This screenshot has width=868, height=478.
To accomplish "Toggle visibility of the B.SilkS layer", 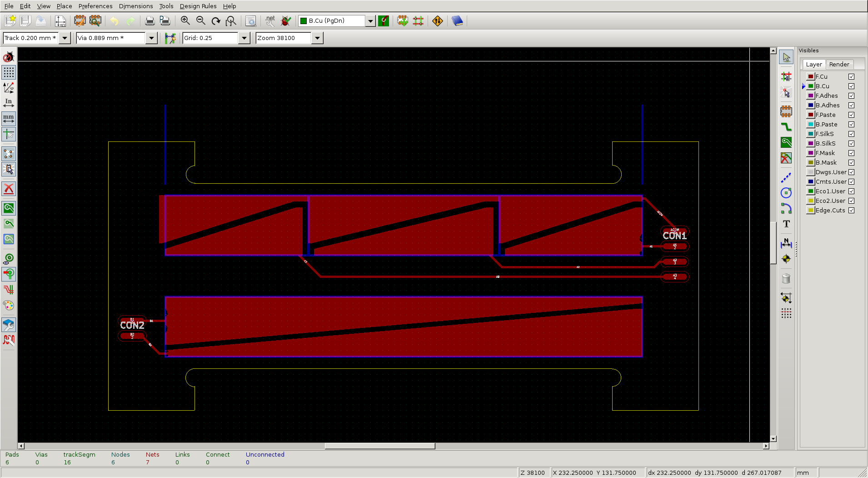I will click(x=851, y=144).
